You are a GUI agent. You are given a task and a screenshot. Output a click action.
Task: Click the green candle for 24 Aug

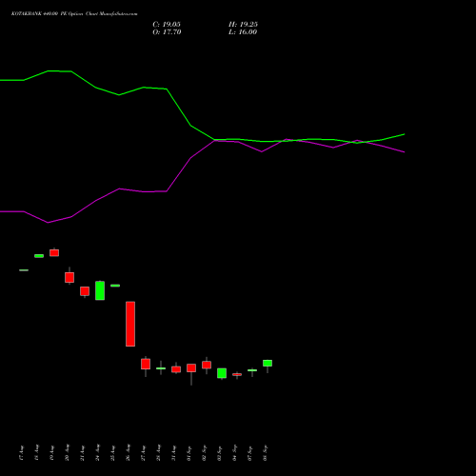(x=100, y=290)
